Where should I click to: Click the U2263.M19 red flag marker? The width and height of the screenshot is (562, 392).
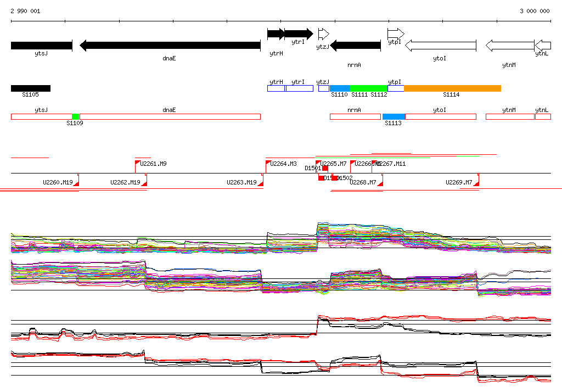pos(261,183)
